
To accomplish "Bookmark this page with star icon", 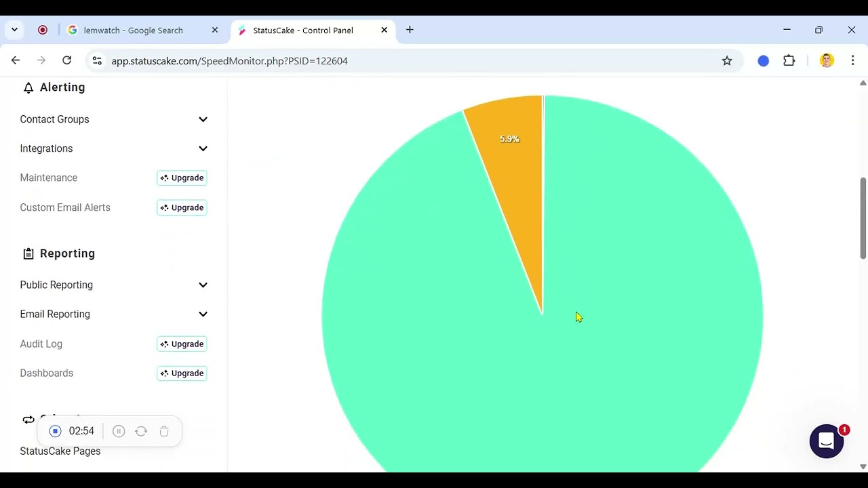I will coord(727,61).
